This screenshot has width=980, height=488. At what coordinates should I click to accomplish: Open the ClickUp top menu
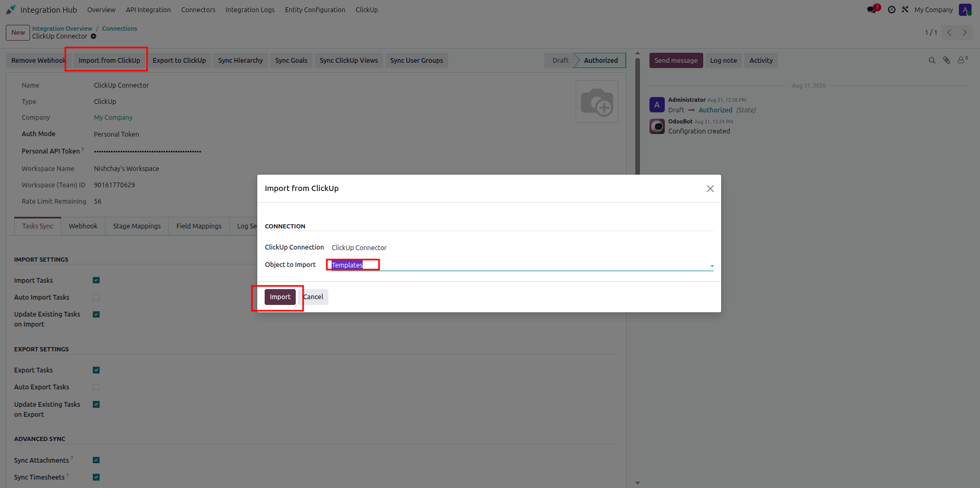366,9
